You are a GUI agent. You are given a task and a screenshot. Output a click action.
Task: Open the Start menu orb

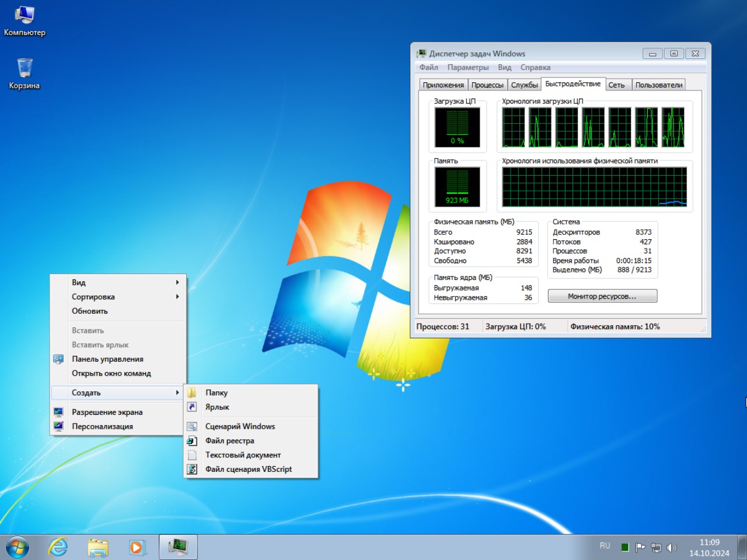(x=17, y=548)
